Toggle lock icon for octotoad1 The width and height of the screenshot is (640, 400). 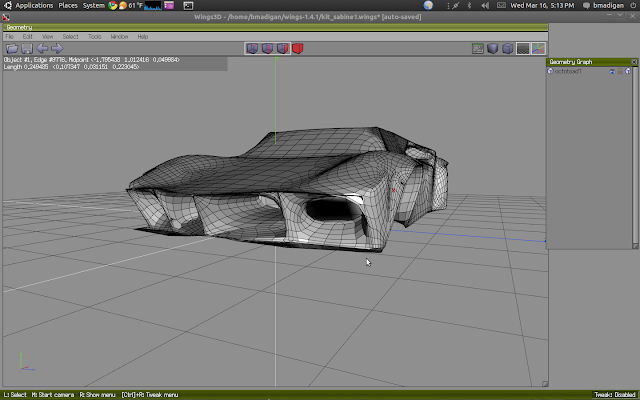[x=618, y=71]
